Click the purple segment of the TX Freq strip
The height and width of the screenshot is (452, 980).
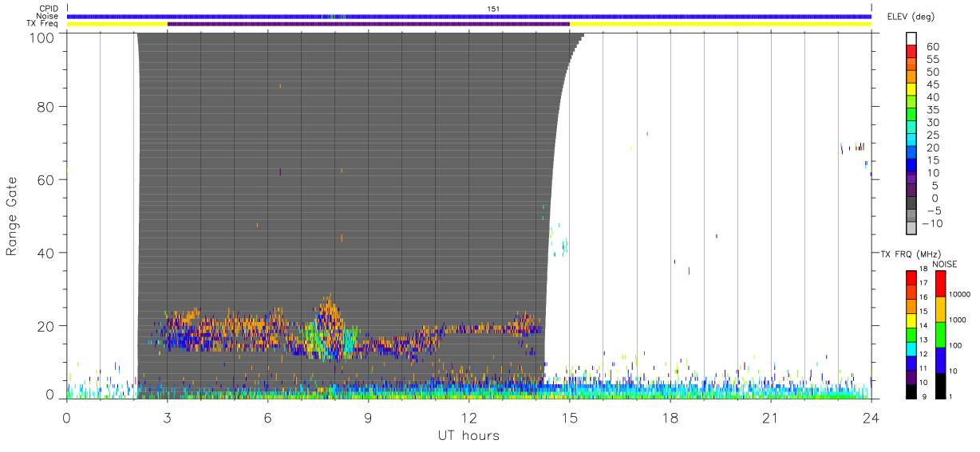tap(369, 24)
